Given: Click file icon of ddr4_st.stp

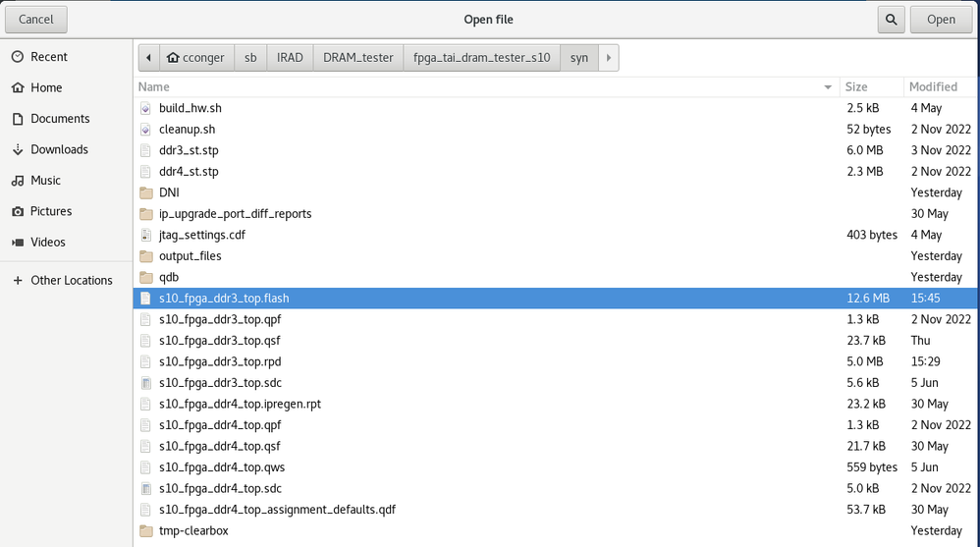Looking at the screenshot, I should tap(145, 172).
